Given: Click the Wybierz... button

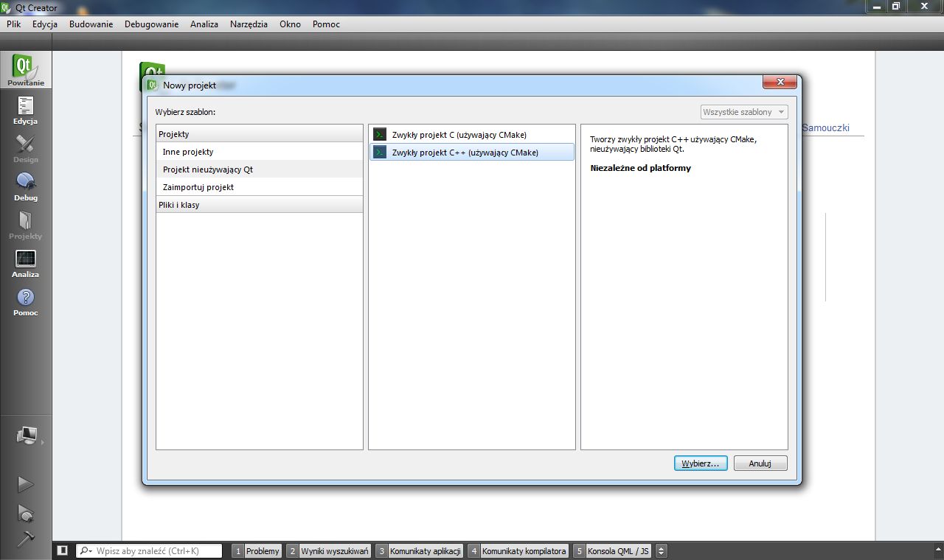Looking at the screenshot, I should [701, 463].
